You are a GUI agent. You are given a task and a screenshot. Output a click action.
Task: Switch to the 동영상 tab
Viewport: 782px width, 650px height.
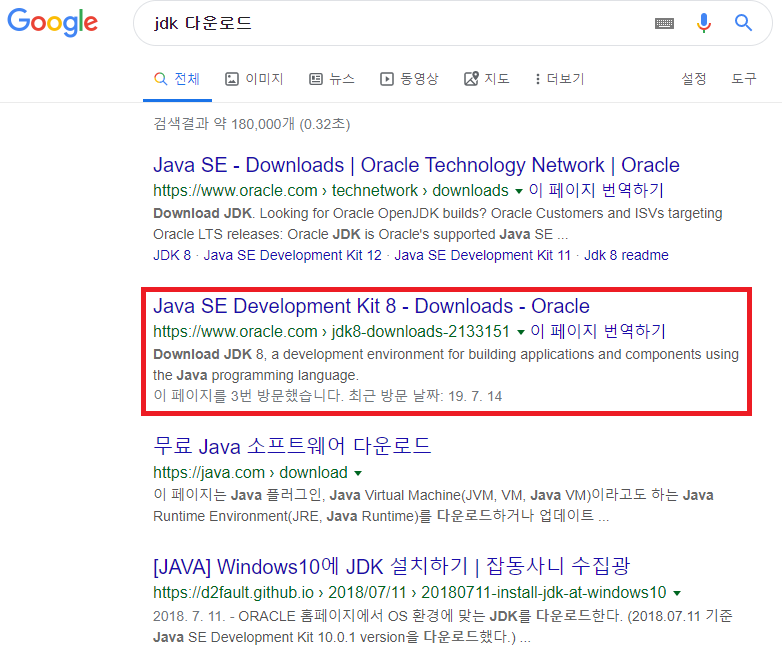point(409,79)
